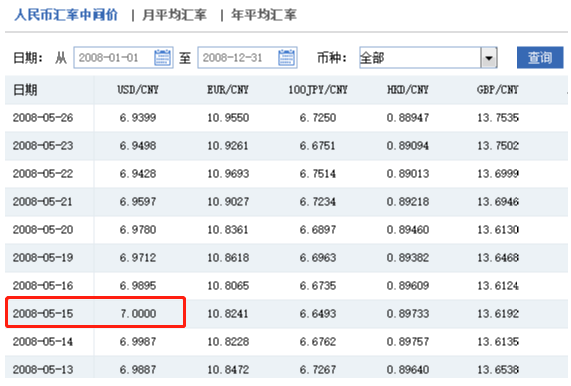
Task: Click HKD/CNY value 0.89094
Action: [x=408, y=146]
